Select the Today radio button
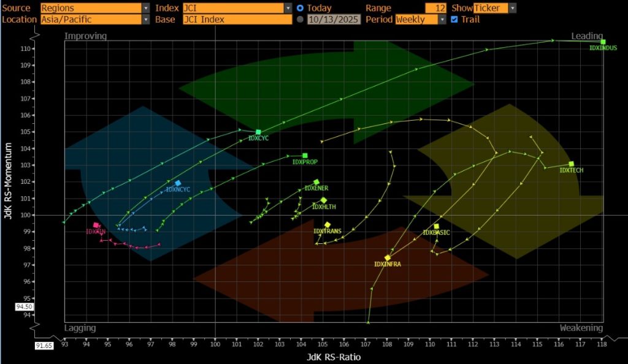 (300, 8)
